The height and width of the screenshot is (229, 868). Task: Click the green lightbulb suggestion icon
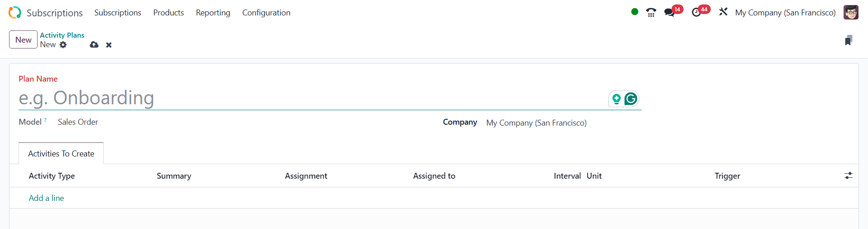[616, 99]
